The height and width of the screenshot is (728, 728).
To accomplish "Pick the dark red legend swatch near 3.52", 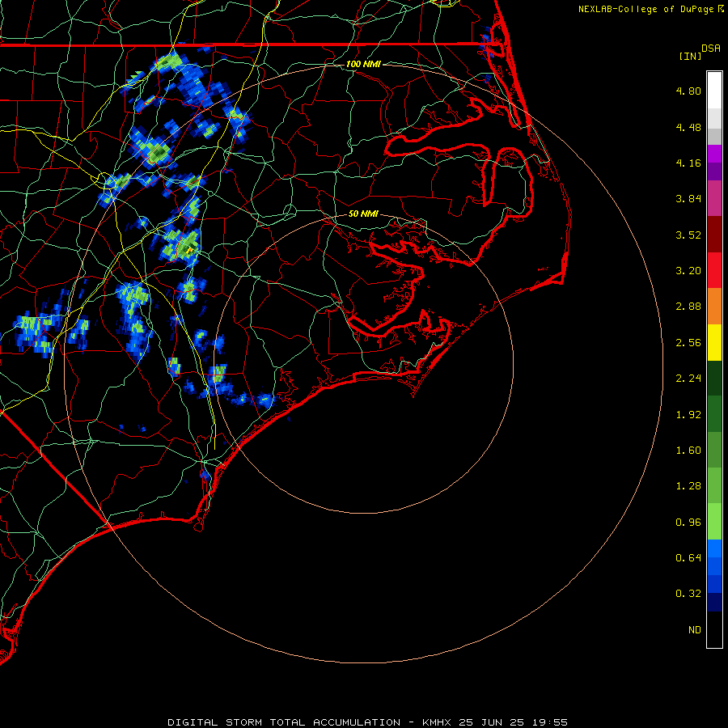I will click(x=714, y=235).
